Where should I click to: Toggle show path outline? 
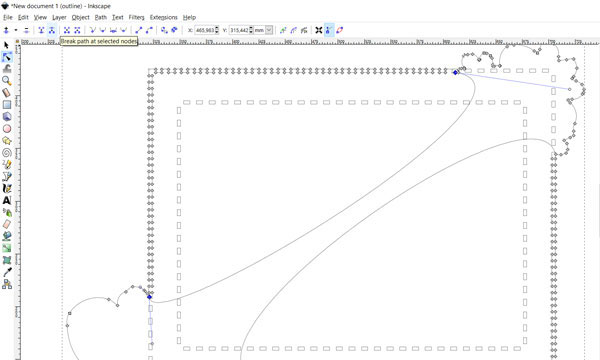tap(339, 30)
